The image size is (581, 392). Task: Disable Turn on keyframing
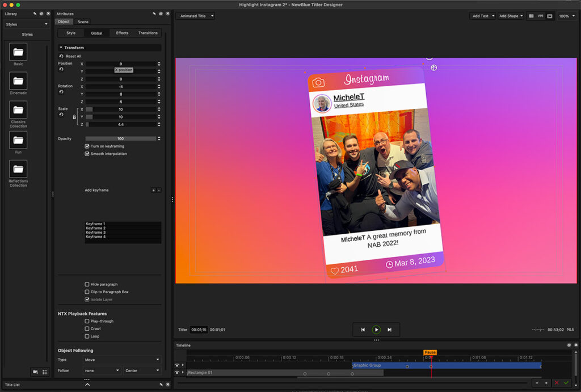pyautogui.click(x=87, y=146)
